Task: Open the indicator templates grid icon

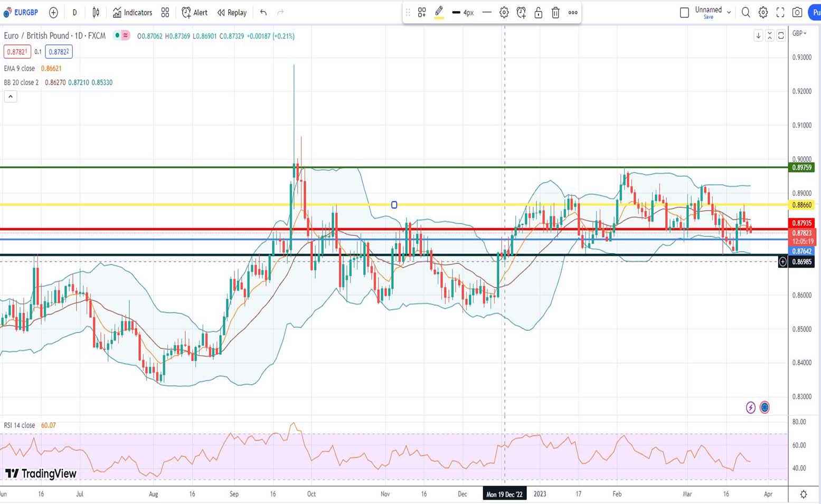Action: point(165,12)
